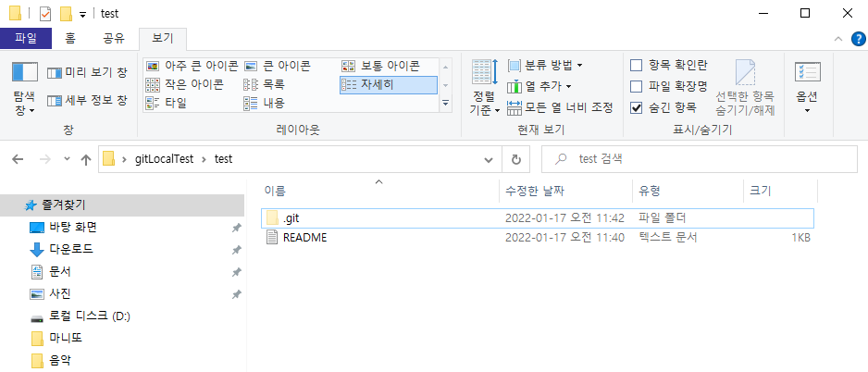Click test in the address path
Viewport: 868px width, 372px height.
pyautogui.click(x=223, y=159)
